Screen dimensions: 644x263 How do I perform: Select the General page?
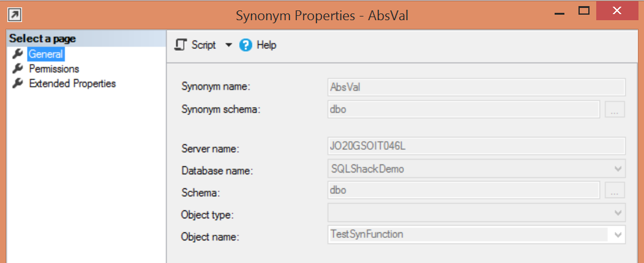[46, 54]
